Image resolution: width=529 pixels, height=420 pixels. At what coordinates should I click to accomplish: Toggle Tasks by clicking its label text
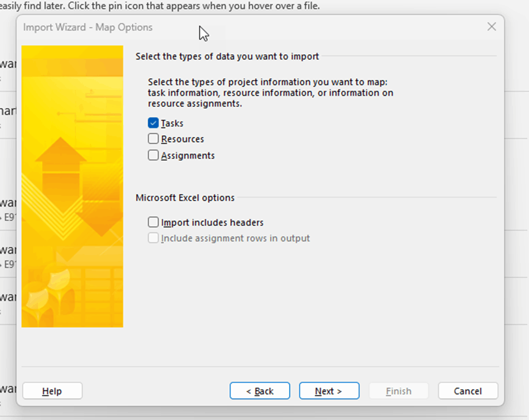172,123
